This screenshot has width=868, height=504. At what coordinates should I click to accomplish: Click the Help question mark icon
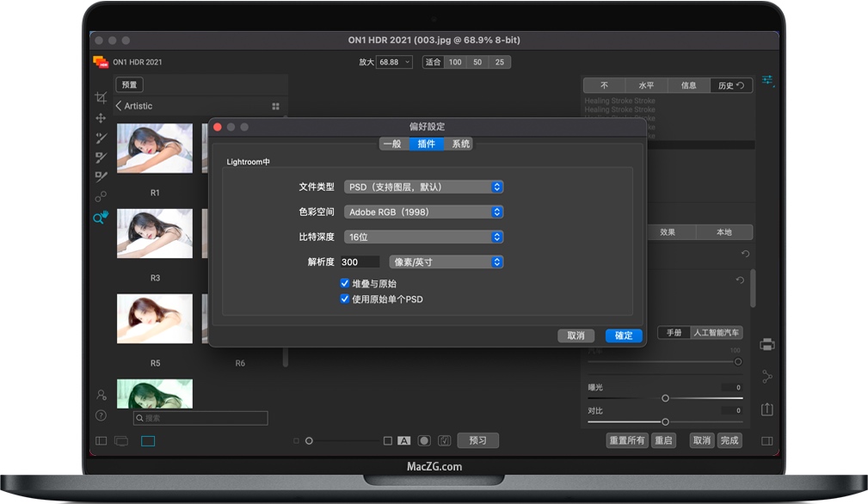(101, 416)
